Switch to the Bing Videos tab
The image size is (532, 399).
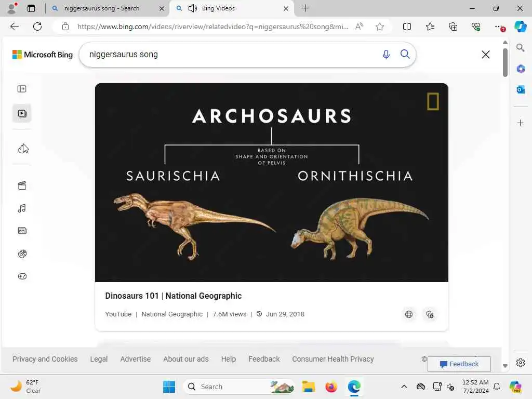point(232,8)
